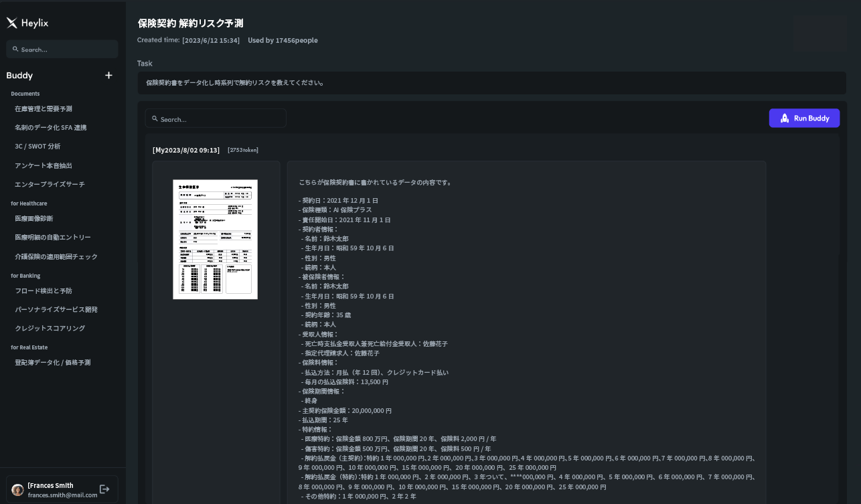Open the insurance document thumbnail
This screenshot has width=861, height=504.
[215, 239]
